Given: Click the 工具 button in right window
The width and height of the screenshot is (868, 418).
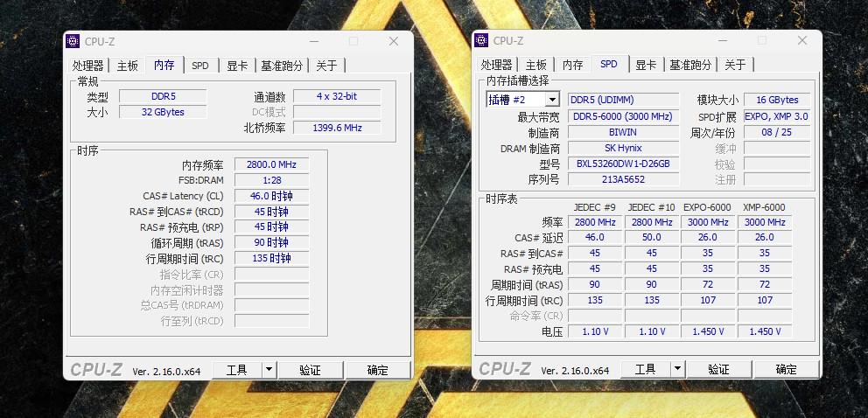Looking at the screenshot, I should point(645,369).
